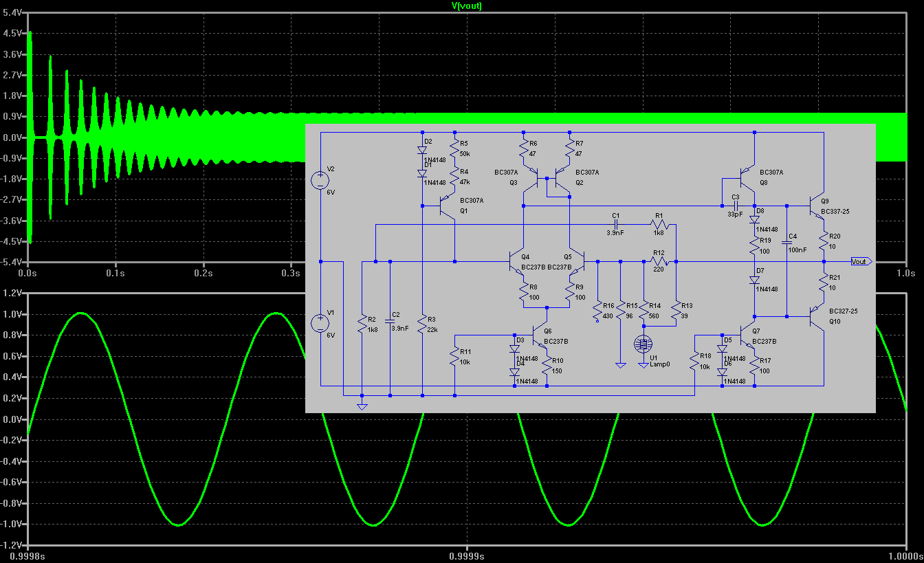Select transistor Q4 symbol

(517, 261)
